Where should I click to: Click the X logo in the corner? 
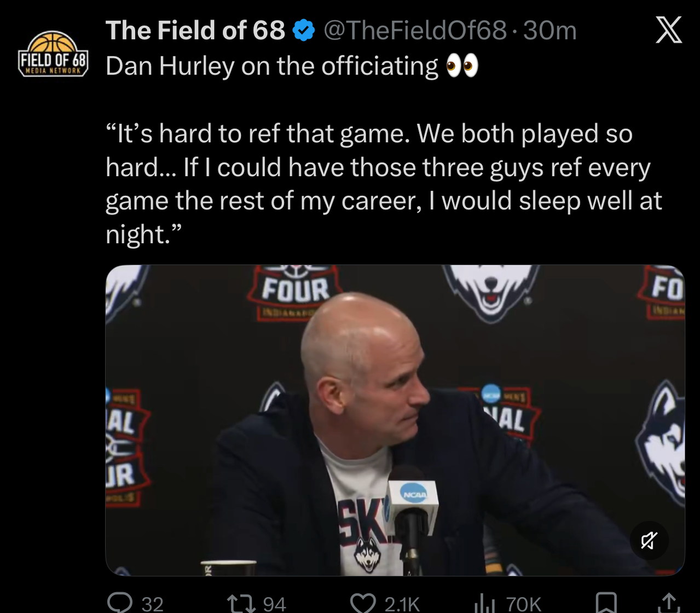[669, 30]
